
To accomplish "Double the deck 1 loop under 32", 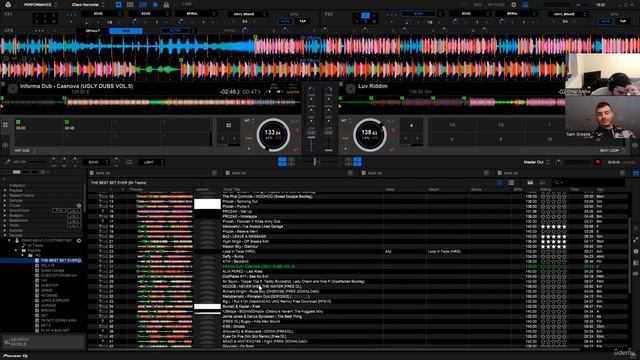I will (x=234, y=139).
